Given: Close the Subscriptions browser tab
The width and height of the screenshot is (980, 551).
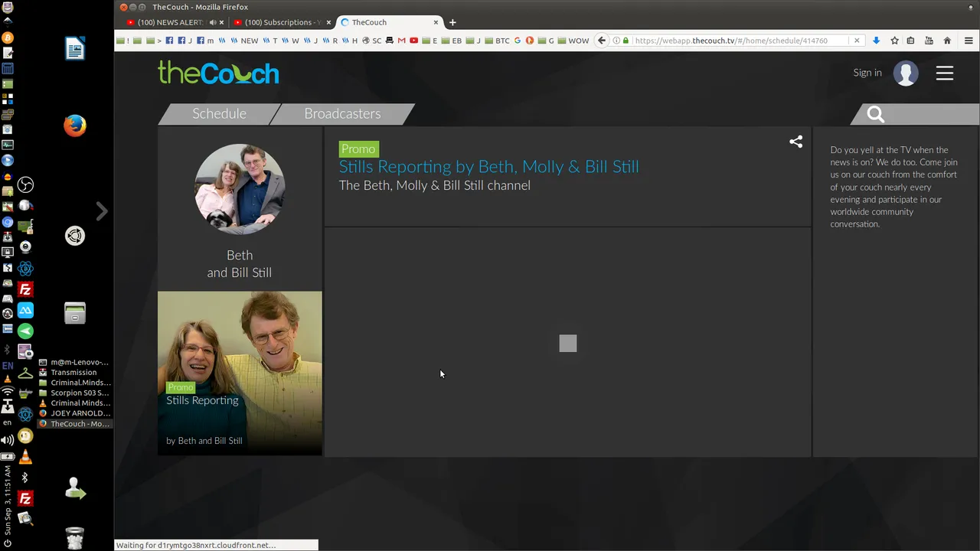Looking at the screenshot, I should [x=329, y=22].
